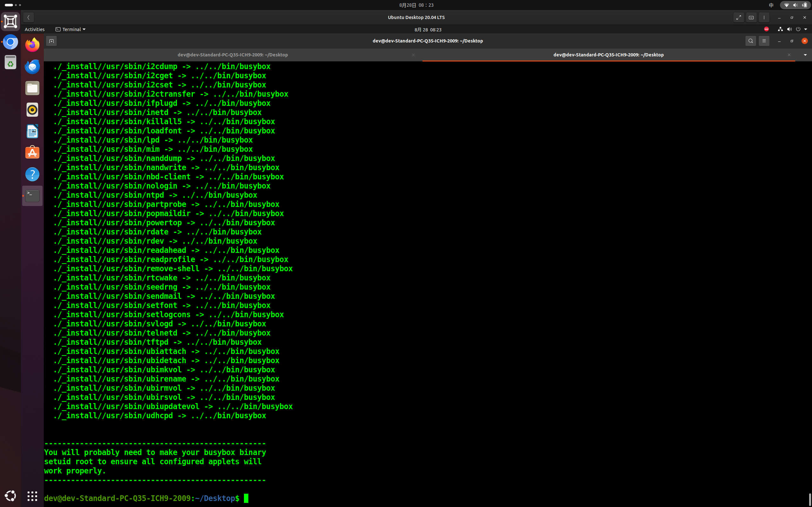Open Thunderbird mail from the dock
Image resolution: width=812 pixels, height=507 pixels.
pyautogui.click(x=33, y=67)
